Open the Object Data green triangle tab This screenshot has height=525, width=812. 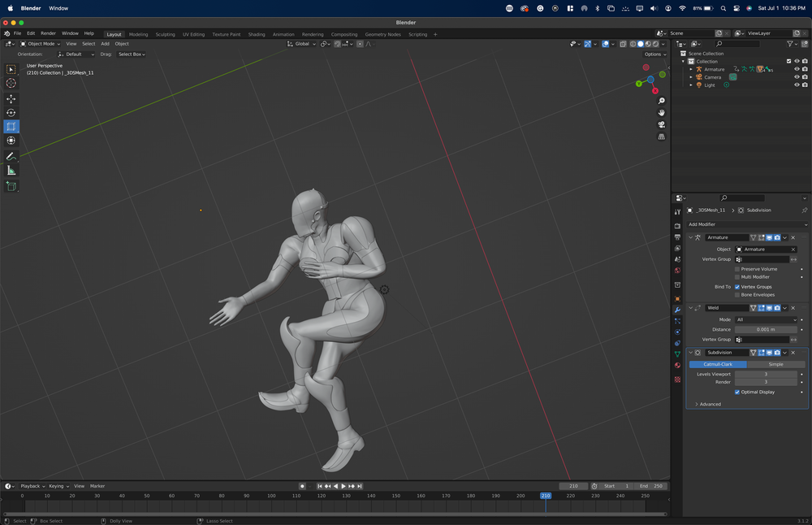[x=677, y=354]
